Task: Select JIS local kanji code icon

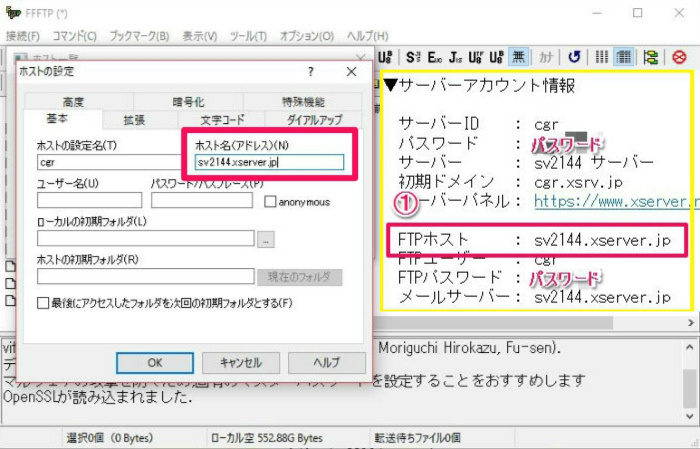Action: 455,57
